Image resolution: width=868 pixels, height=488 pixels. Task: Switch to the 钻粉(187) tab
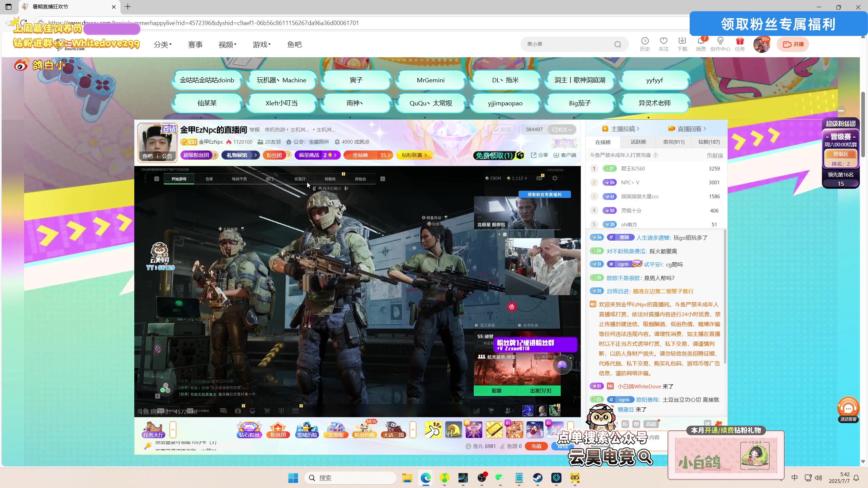coord(709,142)
